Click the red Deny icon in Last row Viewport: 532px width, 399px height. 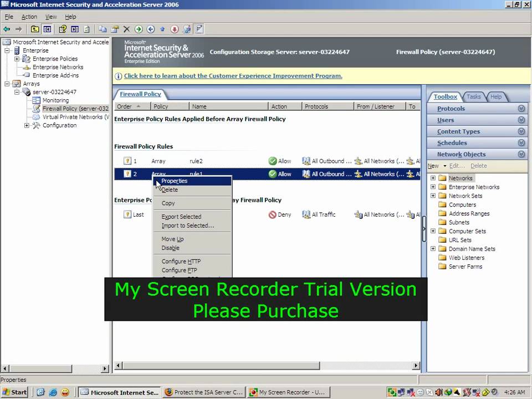272,215
